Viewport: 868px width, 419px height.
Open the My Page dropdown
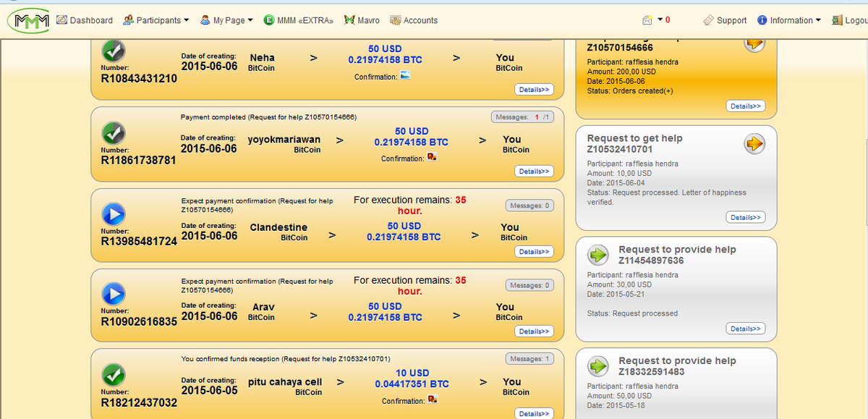226,20
